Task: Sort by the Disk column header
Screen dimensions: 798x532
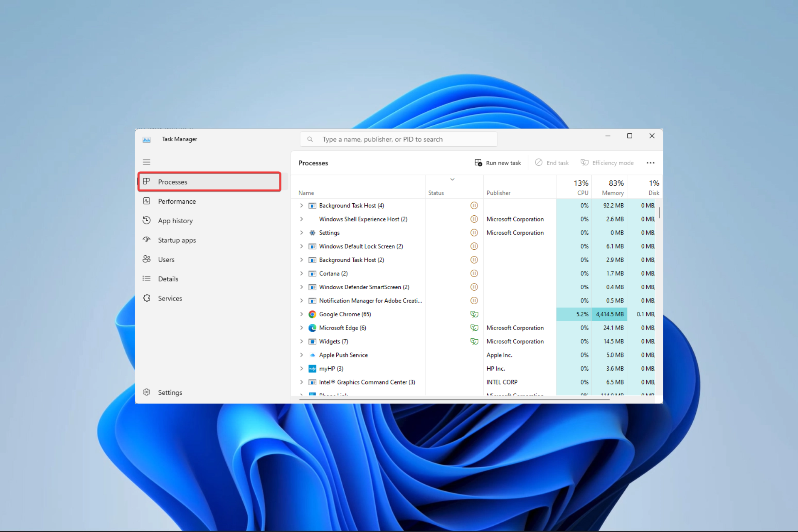Action: click(x=644, y=187)
